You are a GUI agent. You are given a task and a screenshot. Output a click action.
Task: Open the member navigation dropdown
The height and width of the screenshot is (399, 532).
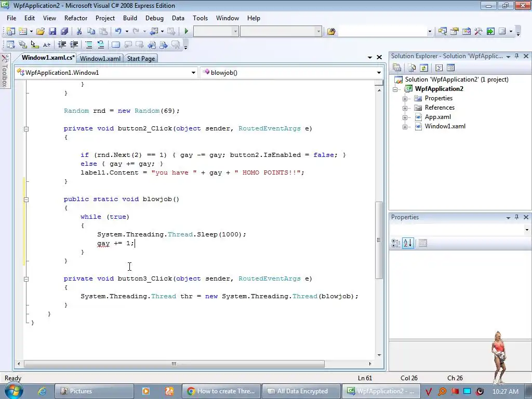click(x=379, y=73)
